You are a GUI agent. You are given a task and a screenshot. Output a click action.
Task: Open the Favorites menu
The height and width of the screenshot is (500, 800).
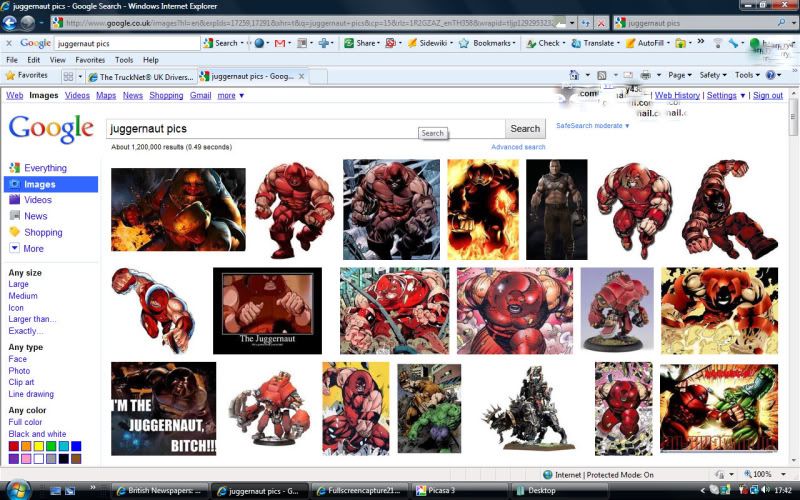(90, 60)
